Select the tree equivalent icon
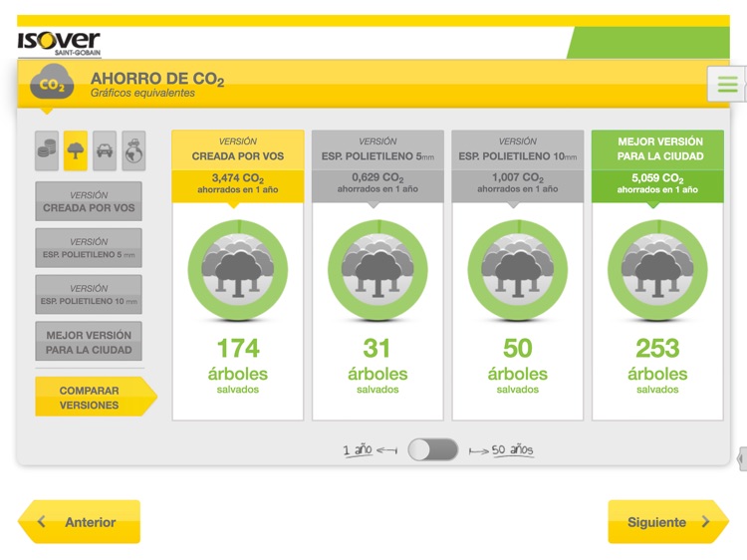747x560 pixels. pyautogui.click(x=76, y=151)
